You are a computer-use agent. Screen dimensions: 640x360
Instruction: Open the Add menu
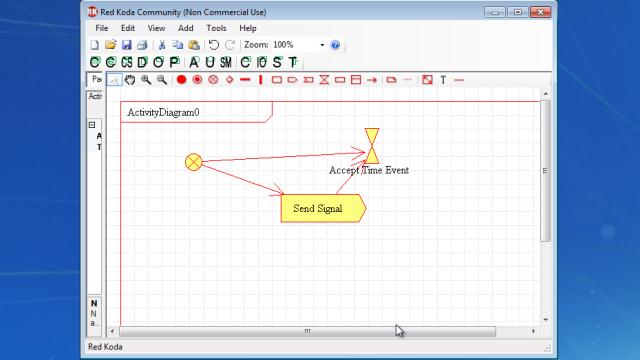186,28
